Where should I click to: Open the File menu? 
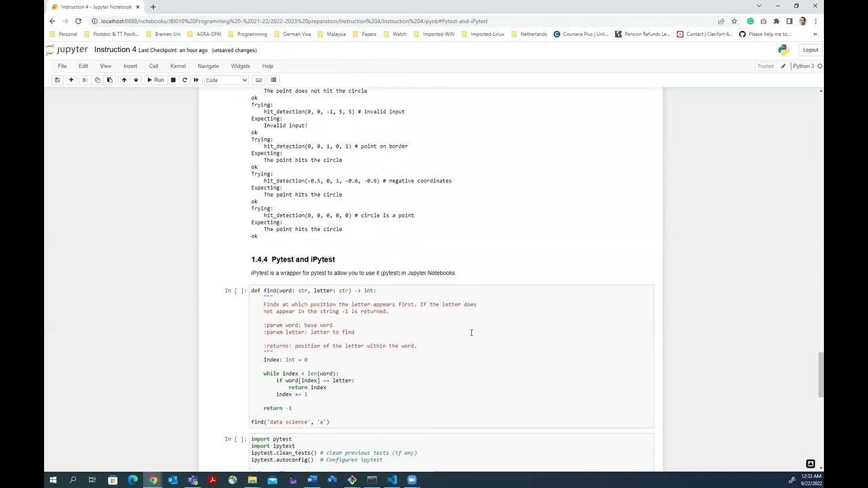click(x=62, y=66)
